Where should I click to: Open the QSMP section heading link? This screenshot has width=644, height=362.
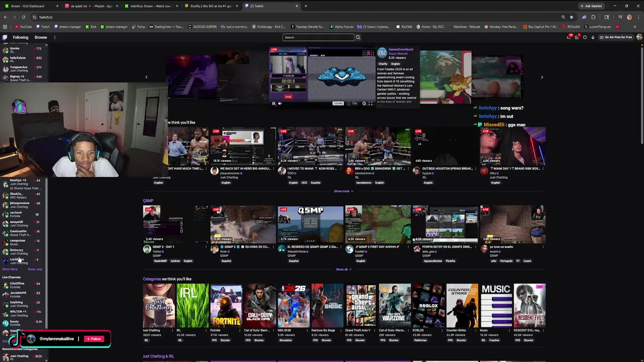[x=148, y=201]
